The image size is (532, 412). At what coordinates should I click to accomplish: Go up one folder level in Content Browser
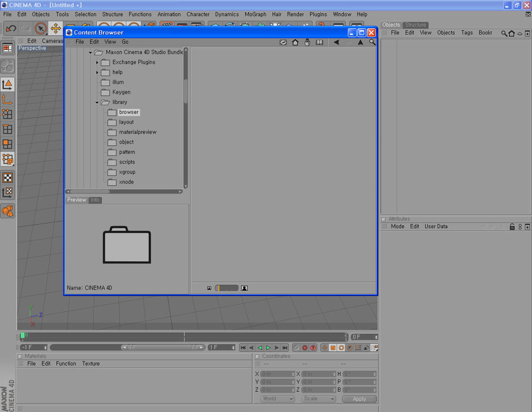point(360,43)
